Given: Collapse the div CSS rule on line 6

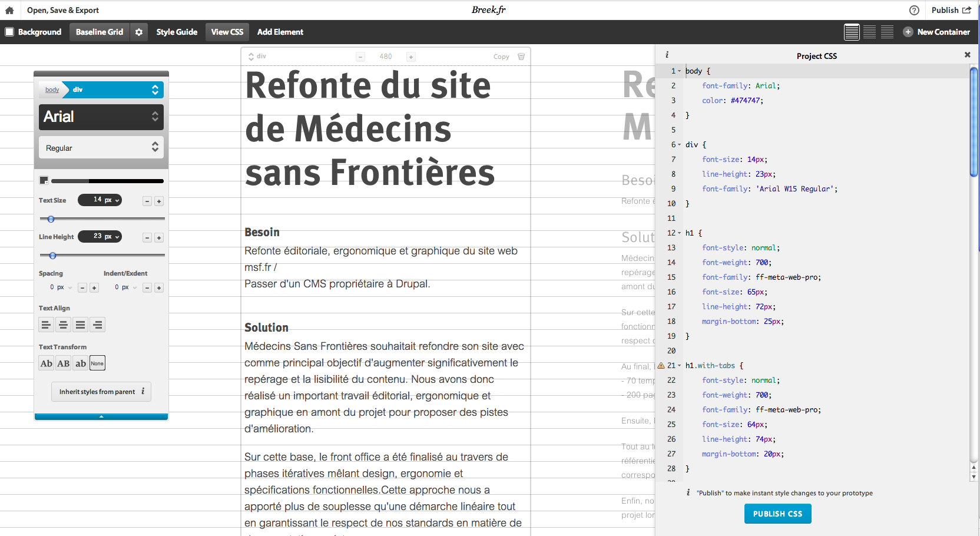Looking at the screenshot, I should [679, 144].
